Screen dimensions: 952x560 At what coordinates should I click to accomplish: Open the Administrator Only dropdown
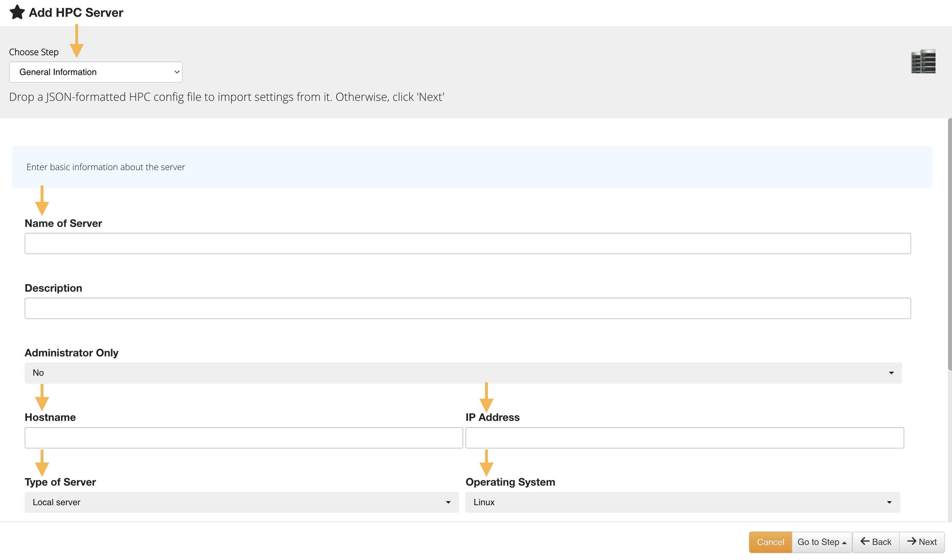coord(463,373)
